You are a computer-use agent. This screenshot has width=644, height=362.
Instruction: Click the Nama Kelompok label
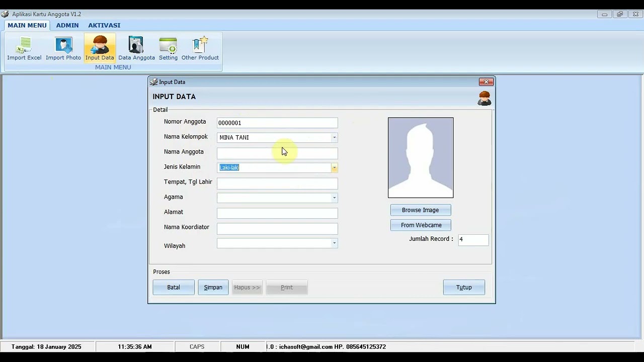186,137
